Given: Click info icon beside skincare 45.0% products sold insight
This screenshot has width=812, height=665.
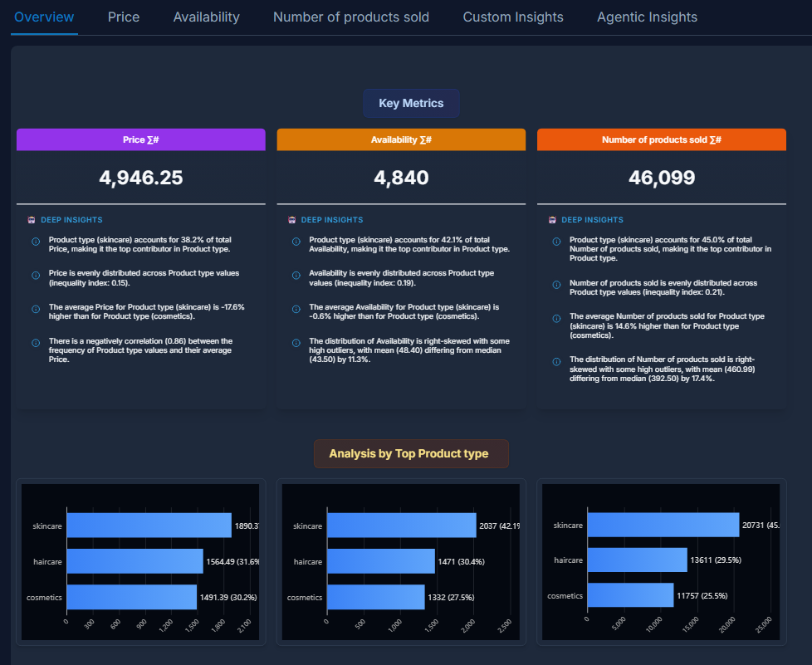Looking at the screenshot, I should 557,242.
